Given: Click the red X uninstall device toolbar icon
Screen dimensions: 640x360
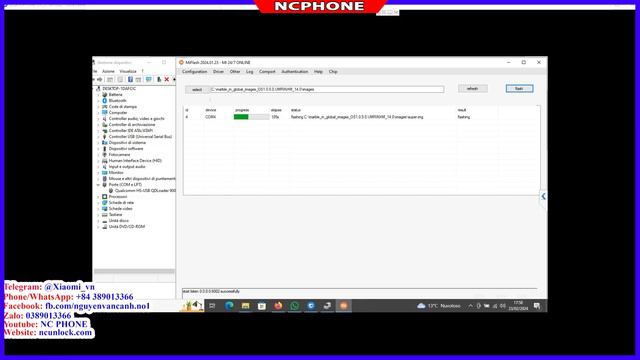Looking at the screenshot, I should click(167, 80).
